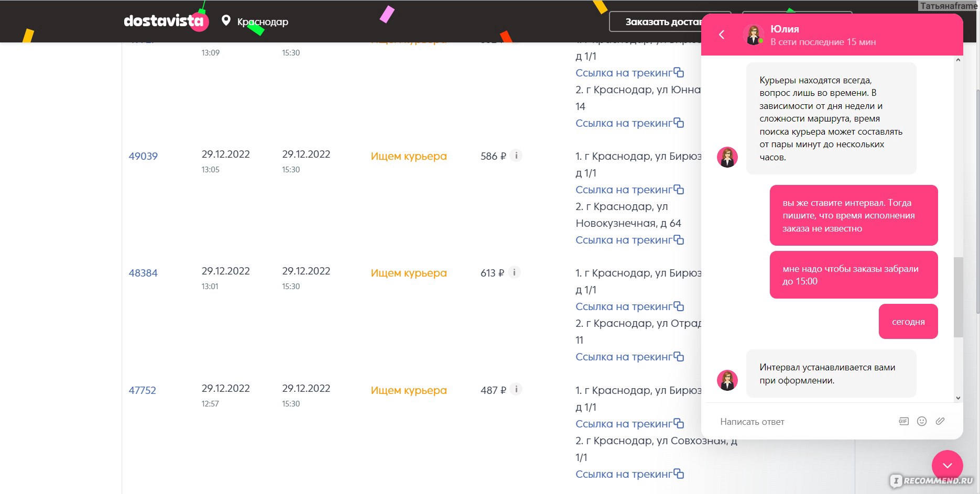This screenshot has height=494, width=980.
Task: Click agent avatar beside 'Интервал устанавливается' message
Action: (727, 380)
